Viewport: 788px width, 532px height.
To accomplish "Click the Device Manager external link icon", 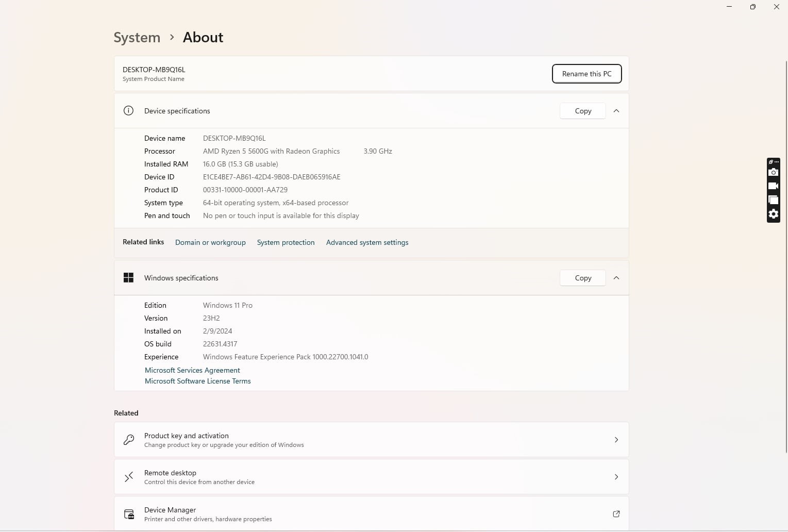I will coord(616,514).
